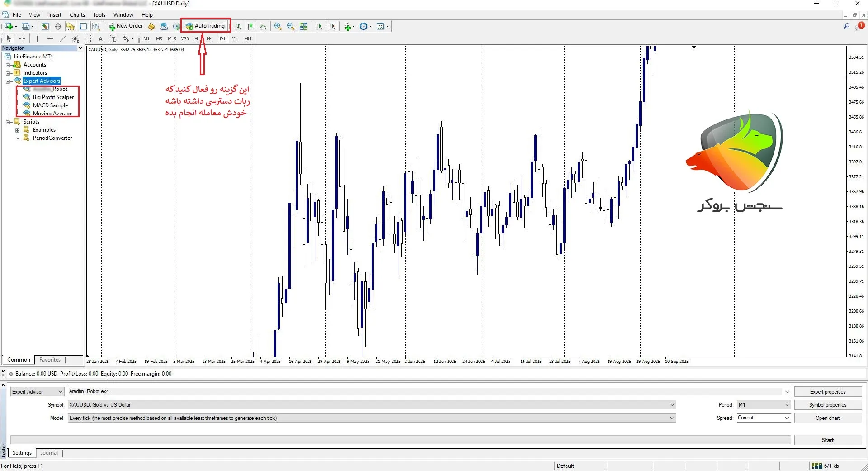Select the text label tool
The image size is (868, 471).
(x=100, y=38)
